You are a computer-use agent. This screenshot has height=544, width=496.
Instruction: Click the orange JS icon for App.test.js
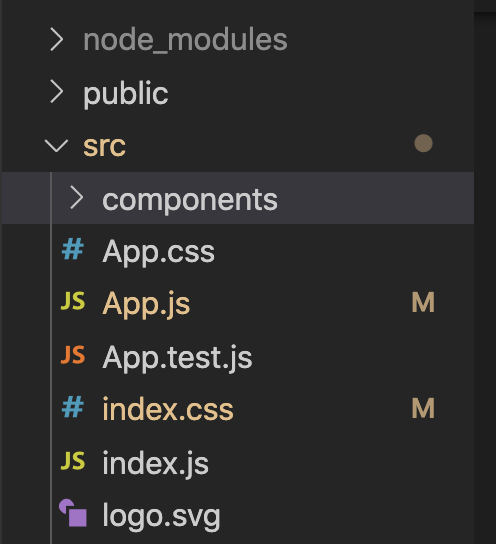coord(73,355)
